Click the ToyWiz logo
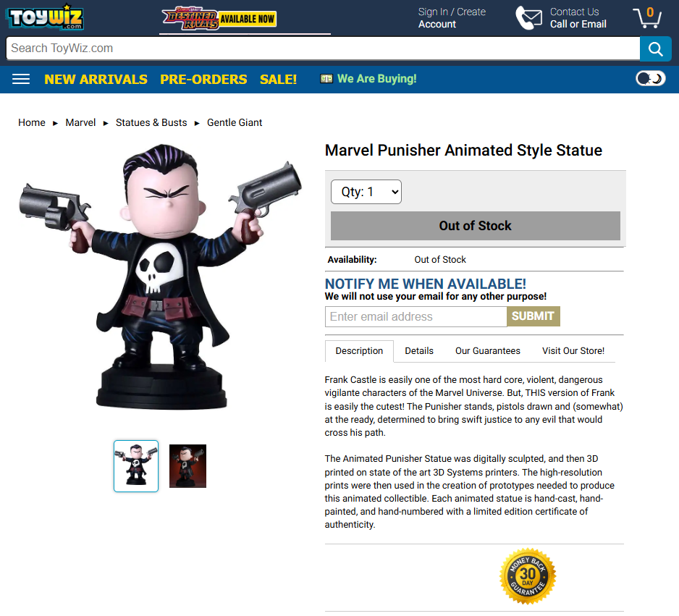 45,17
